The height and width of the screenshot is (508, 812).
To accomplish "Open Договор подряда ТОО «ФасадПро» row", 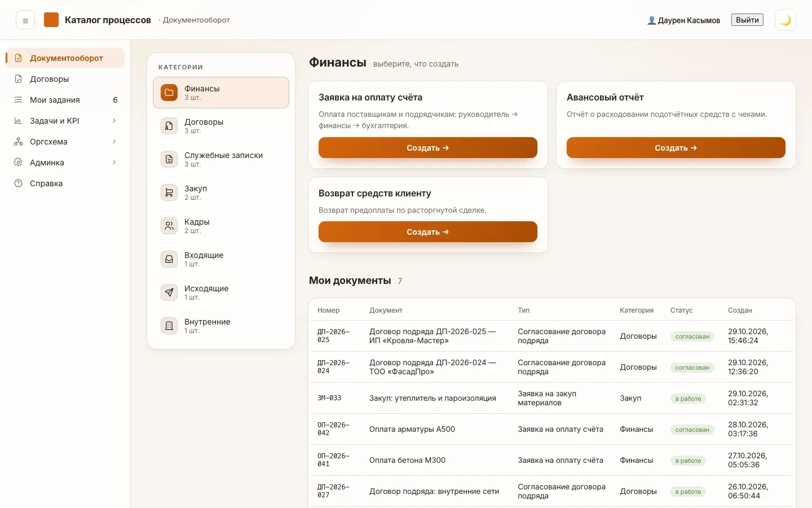I will pyautogui.click(x=552, y=367).
